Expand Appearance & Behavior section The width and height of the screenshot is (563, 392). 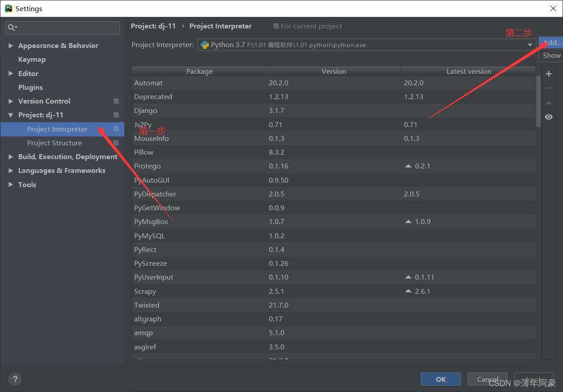tap(11, 46)
